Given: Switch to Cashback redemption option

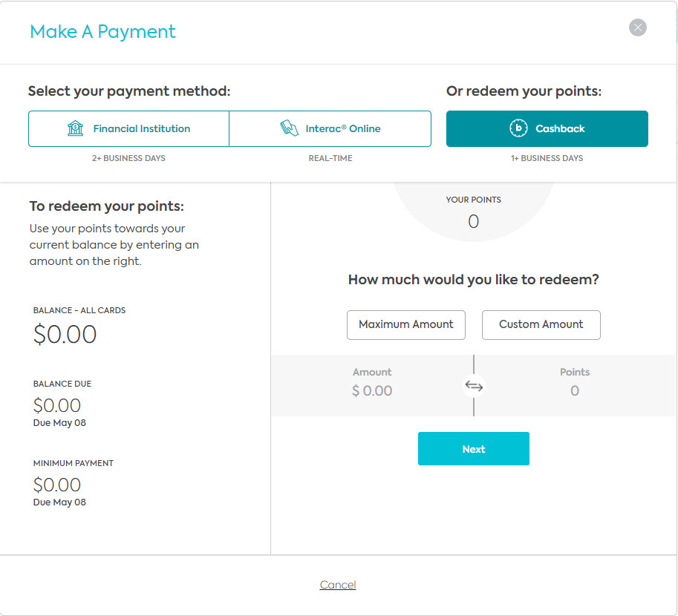Looking at the screenshot, I should [x=547, y=129].
